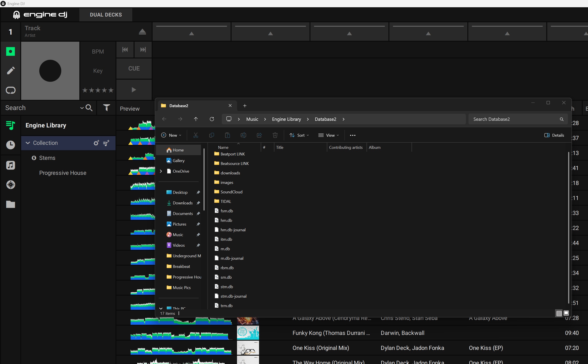
Task: Open the See more ellipsis menu
Action: (353, 135)
